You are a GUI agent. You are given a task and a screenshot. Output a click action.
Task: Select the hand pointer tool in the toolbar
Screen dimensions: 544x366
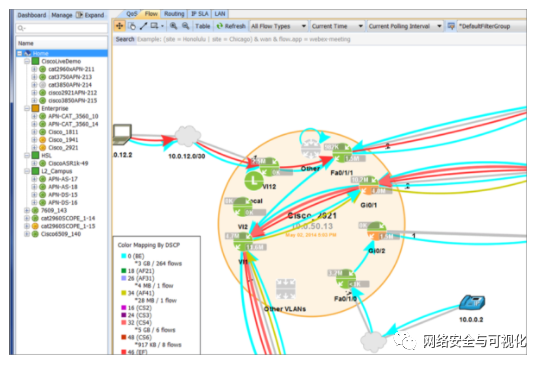click(132, 26)
